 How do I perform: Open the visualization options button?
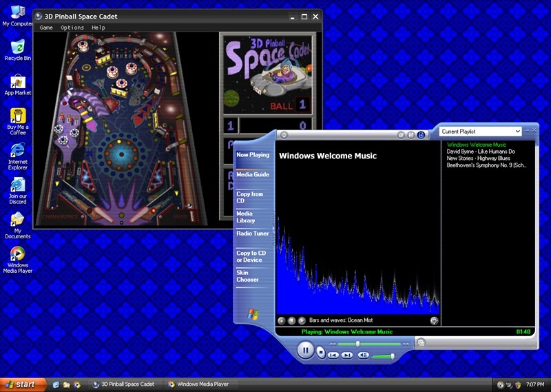click(281, 320)
